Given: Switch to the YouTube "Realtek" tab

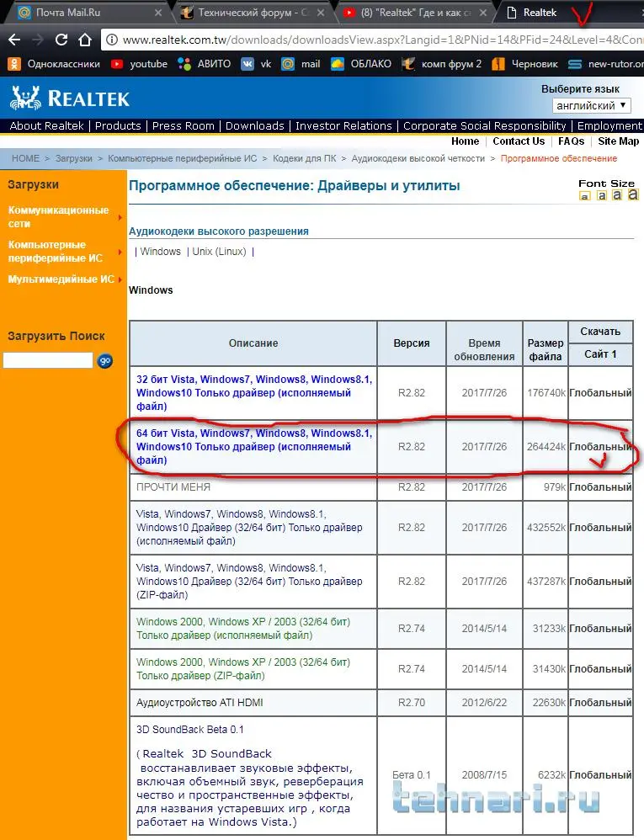Looking at the screenshot, I should click(414, 13).
